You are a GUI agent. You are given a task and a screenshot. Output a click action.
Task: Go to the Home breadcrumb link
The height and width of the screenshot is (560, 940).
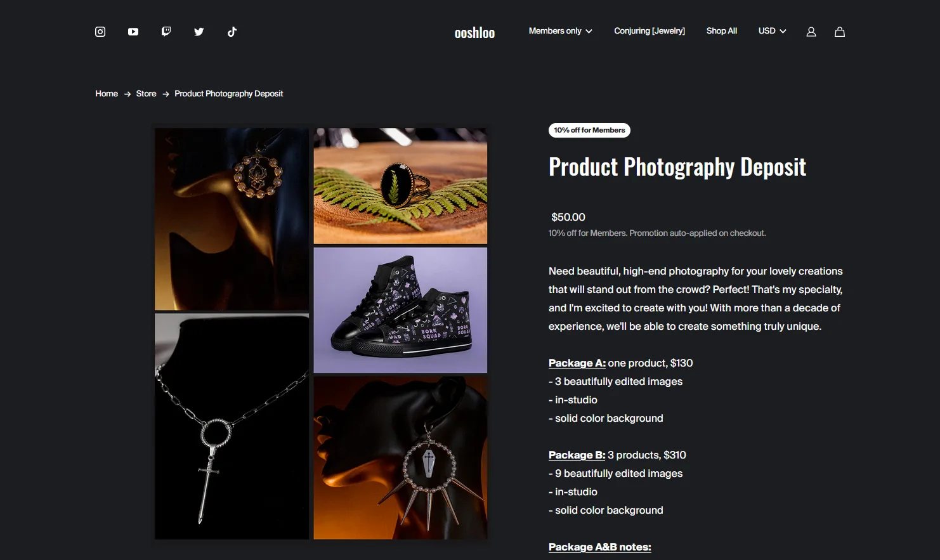tap(107, 93)
